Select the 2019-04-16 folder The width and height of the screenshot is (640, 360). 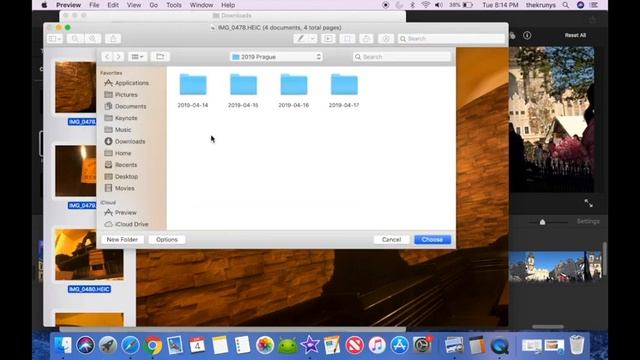pyautogui.click(x=293, y=91)
